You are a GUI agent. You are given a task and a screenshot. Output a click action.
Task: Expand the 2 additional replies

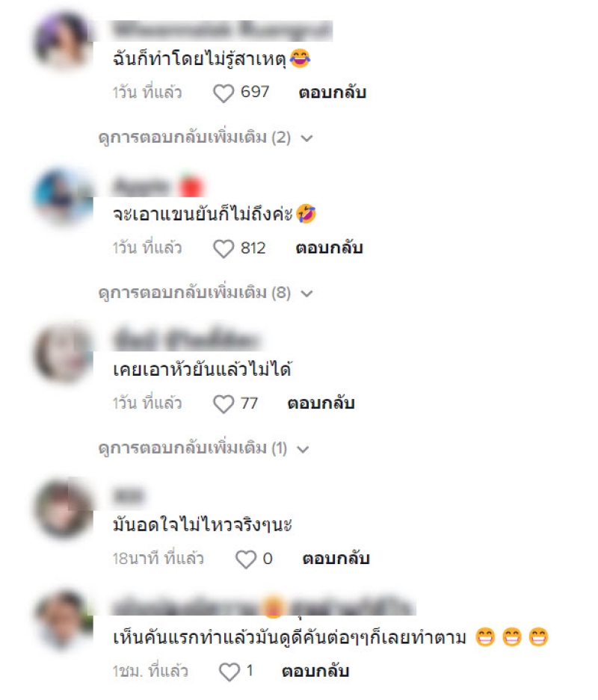coord(206,137)
